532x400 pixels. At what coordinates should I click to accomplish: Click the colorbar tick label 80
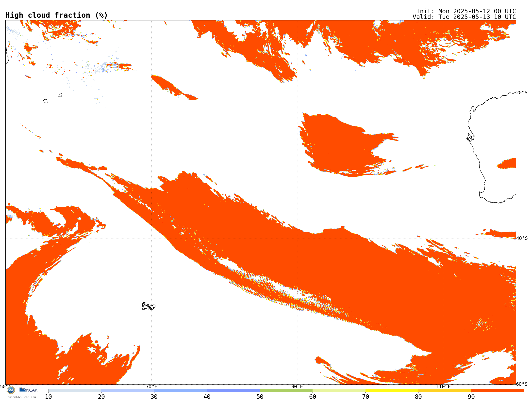(x=418, y=397)
